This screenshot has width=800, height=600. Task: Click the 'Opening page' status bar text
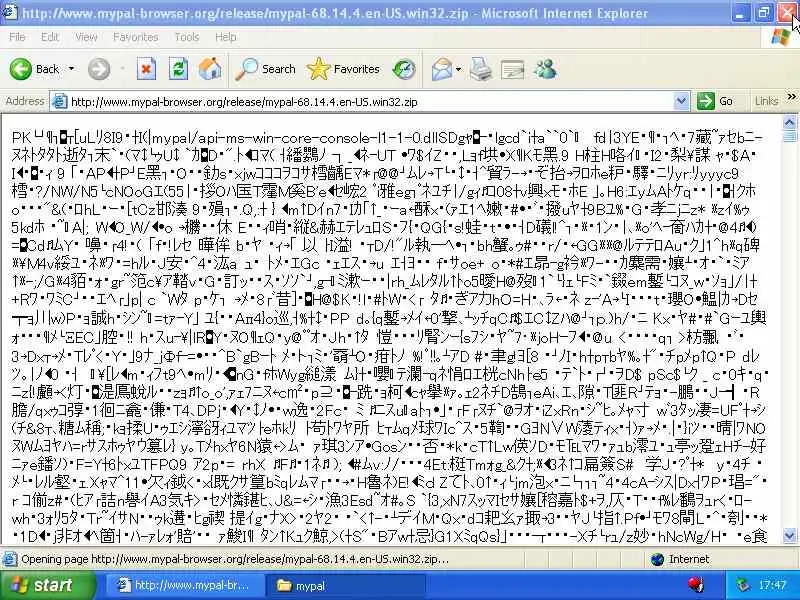coord(235,559)
